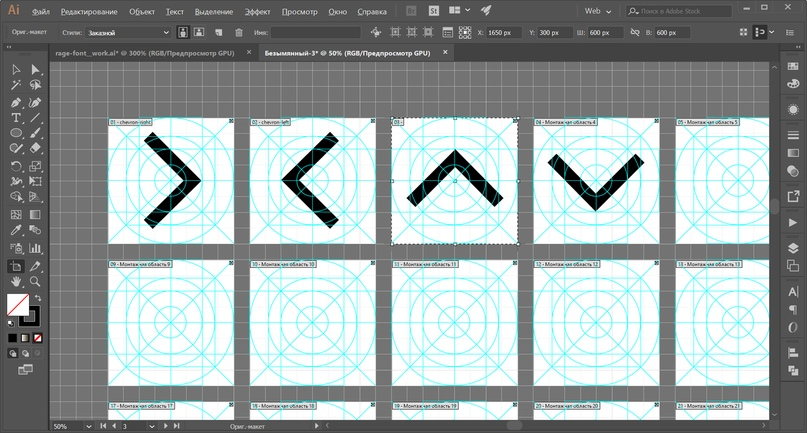Open Artboard Options dialog icon
This screenshot has height=433, width=807.
point(448,32)
